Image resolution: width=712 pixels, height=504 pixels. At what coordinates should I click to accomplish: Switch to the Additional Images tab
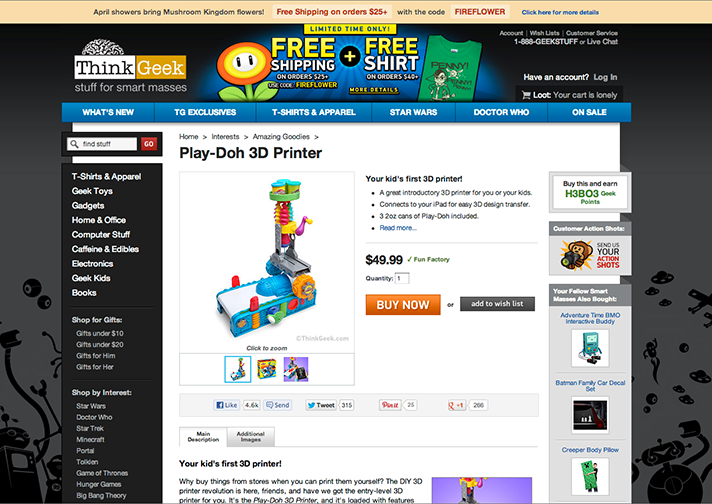point(251,437)
